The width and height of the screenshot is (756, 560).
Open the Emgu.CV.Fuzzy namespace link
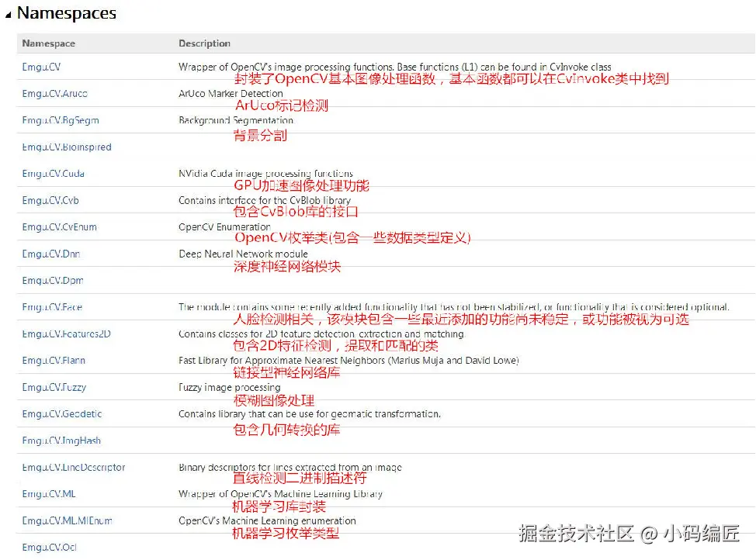click(x=54, y=388)
